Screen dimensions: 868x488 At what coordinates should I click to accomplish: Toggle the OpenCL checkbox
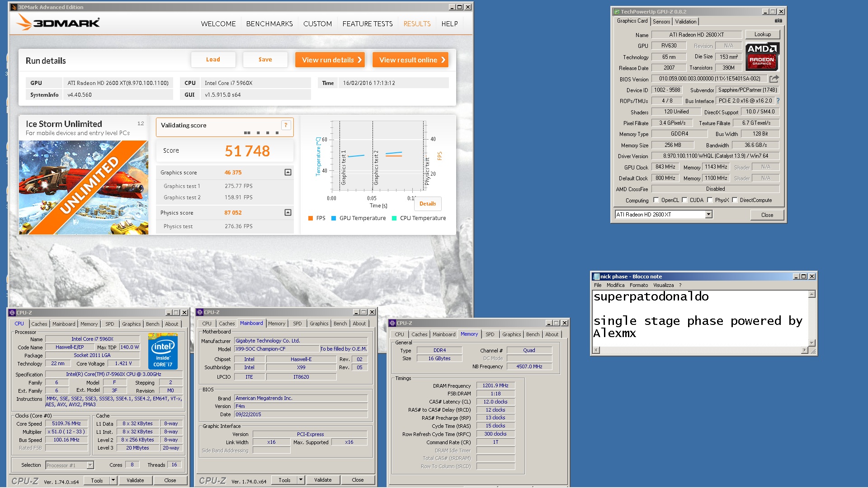[x=656, y=200]
